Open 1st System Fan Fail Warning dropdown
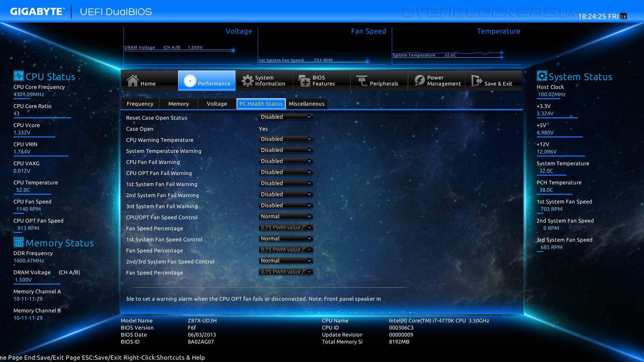The height and width of the screenshot is (362, 644). pyautogui.click(x=286, y=183)
